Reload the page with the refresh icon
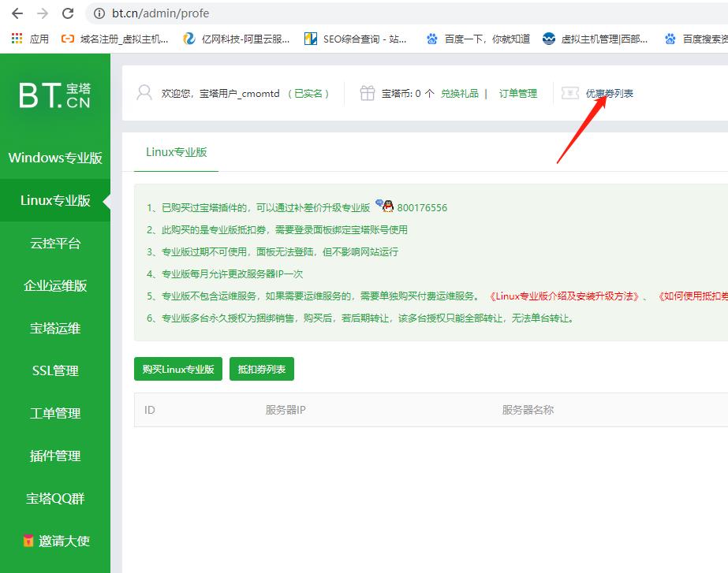 click(x=68, y=13)
